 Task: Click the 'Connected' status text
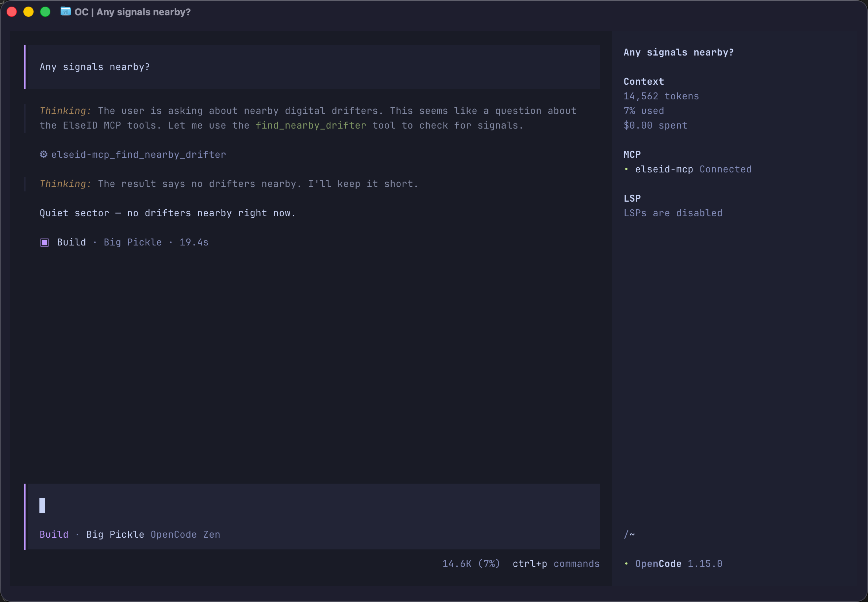(726, 169)
